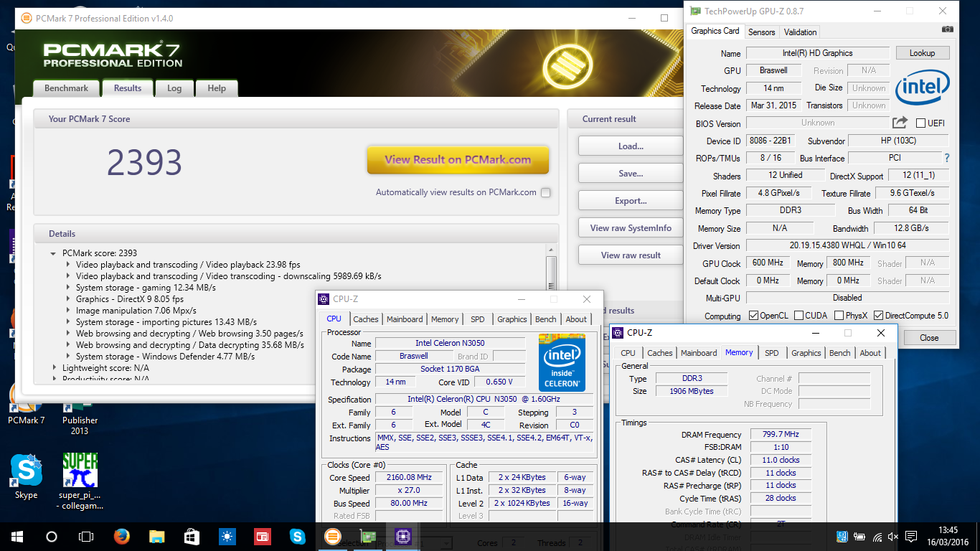Take GPU-Z screenshot with camera icon
This screenshot has height=551, width=980.
[x=948, y=29]
